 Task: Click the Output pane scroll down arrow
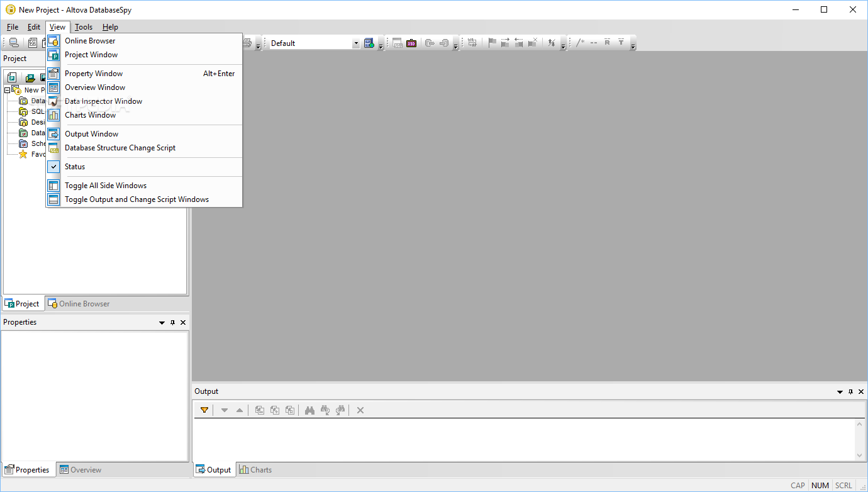click(860, 456)
